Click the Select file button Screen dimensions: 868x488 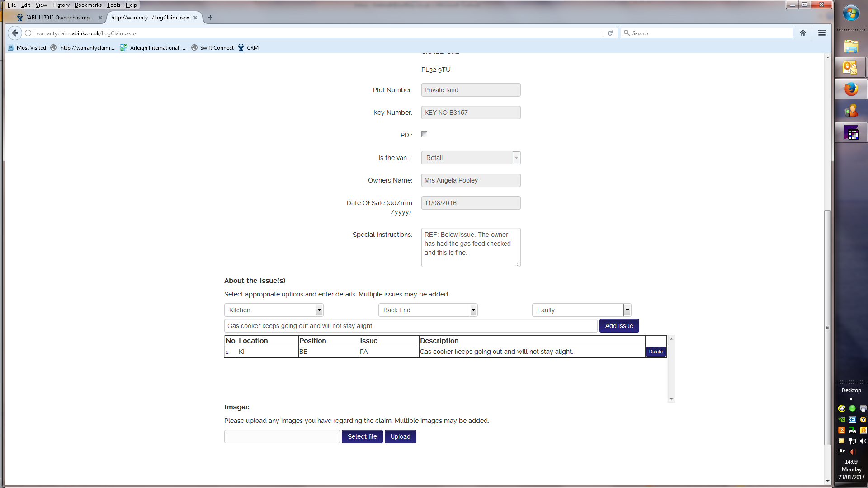coord(362,436)
